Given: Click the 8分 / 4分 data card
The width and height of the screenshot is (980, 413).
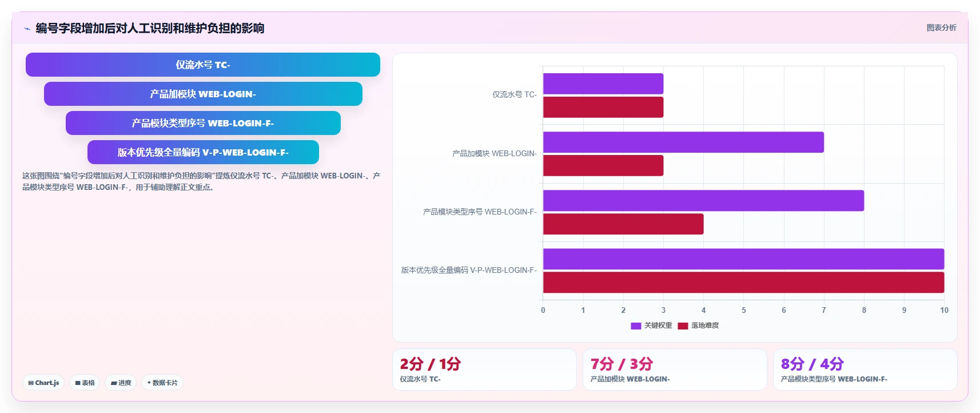Looking at the screenshot, I should (865, 370).
